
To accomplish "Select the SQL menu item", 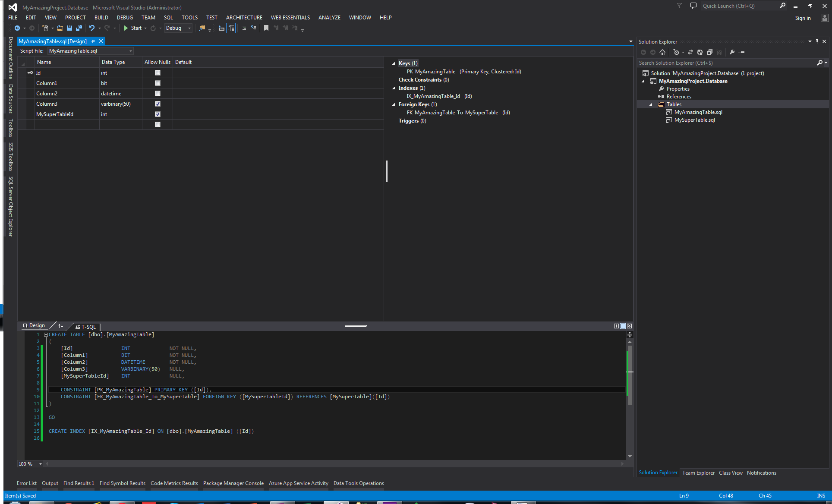I will click(168, 17).
